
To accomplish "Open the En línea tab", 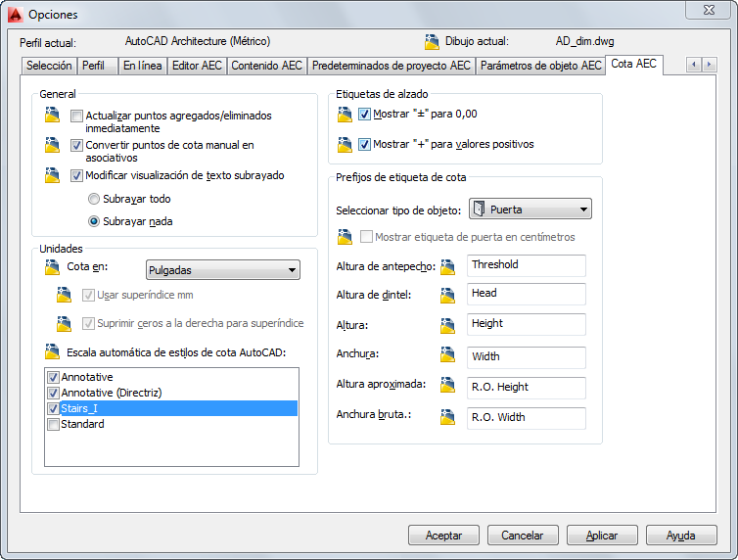I will point(142,66).
